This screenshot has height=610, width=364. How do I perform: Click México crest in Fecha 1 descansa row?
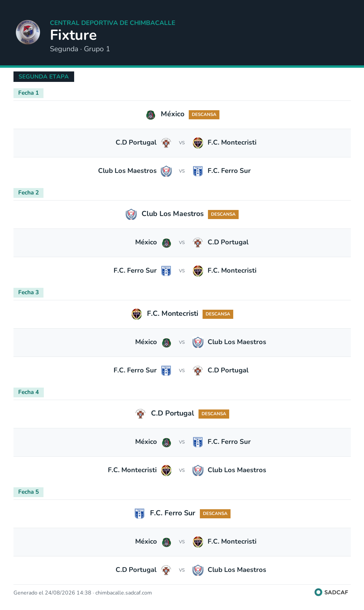151,115
